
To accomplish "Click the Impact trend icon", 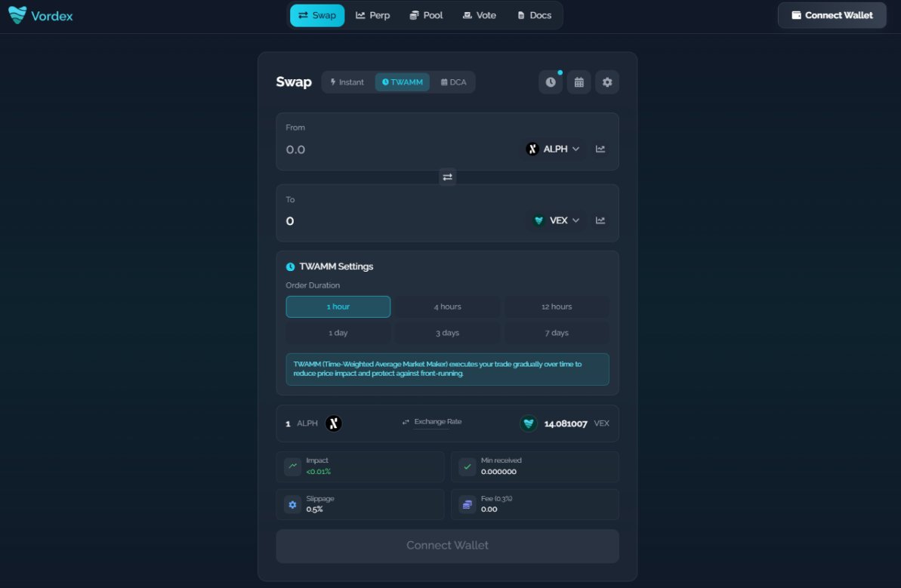I will coord(293,466).
